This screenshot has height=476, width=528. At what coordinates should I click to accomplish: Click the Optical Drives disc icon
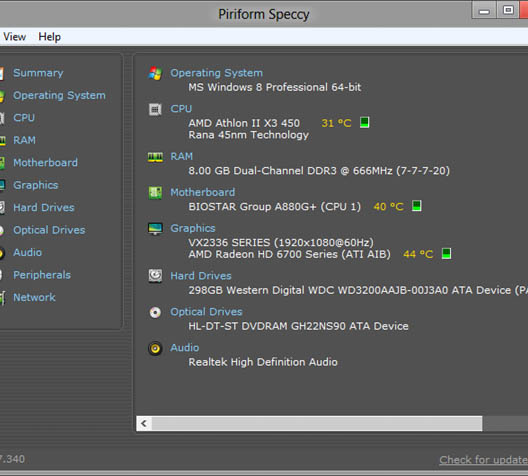(155, 312)
